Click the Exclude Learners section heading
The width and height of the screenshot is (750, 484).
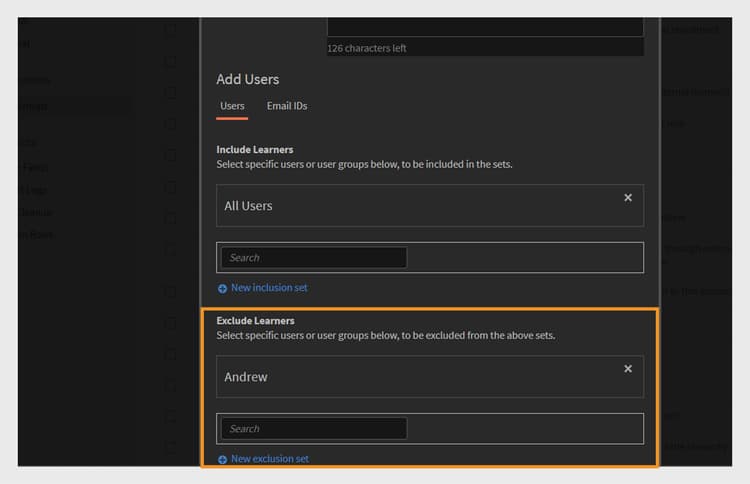coord(256,321)
